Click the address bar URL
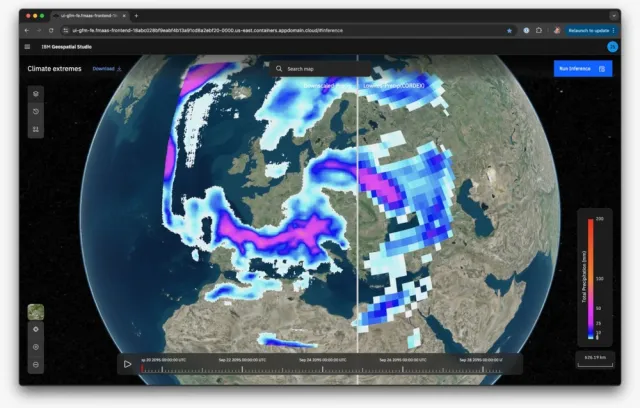 pyautogui.click(x=207, y=31)
